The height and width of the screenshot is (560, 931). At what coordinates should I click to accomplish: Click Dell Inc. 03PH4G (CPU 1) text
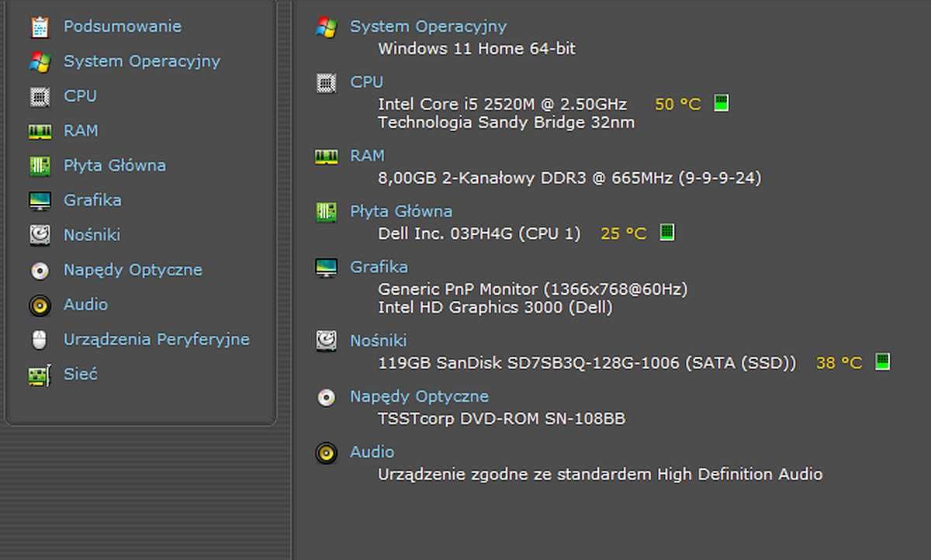(479, 233)
